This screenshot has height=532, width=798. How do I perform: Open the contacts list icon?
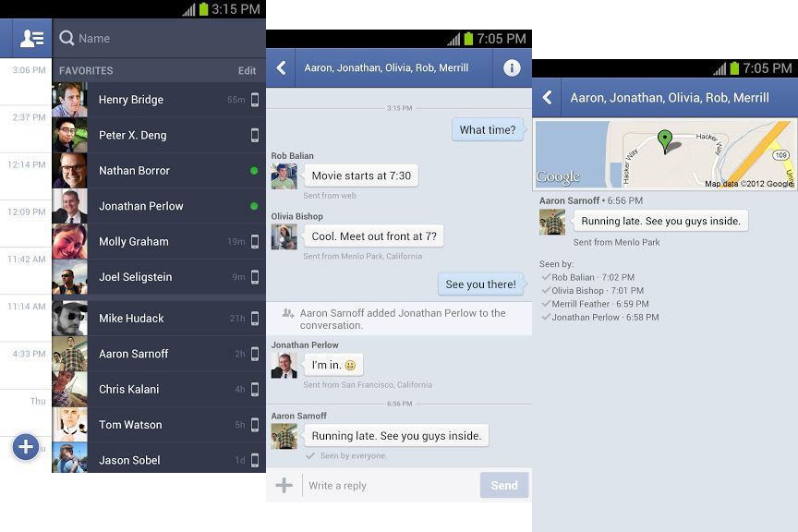point(31,38)
